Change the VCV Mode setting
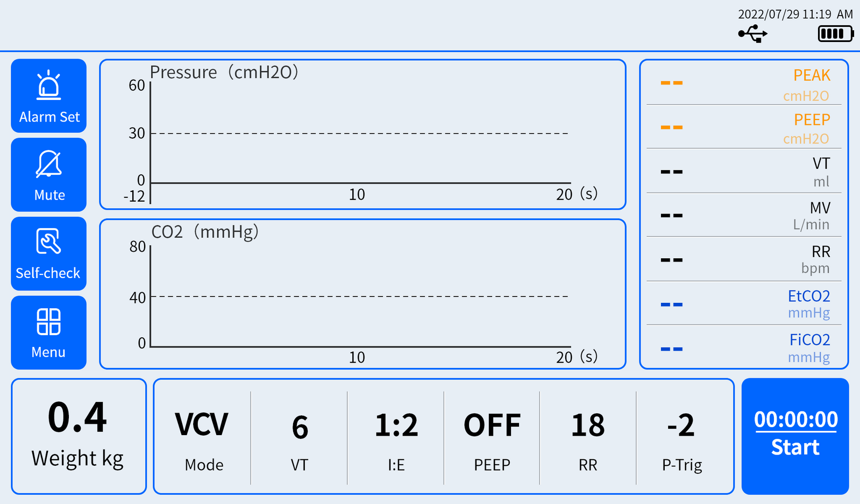Image resolution: width=860 pixels, height=504 pixels. pos(202,438)
